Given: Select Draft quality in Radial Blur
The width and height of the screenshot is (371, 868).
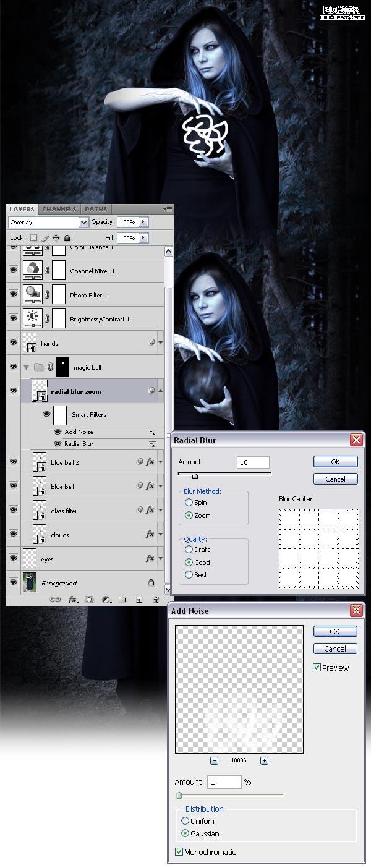Looking at the screenshot, I should coord(189,549).
